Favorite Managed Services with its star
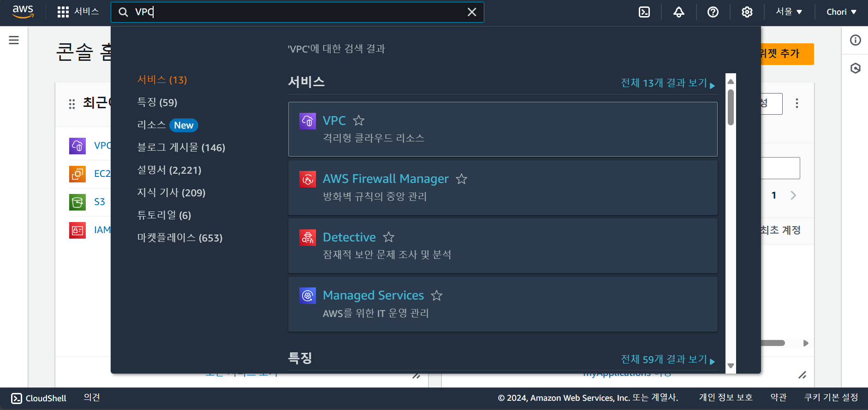868x410 pixels. coord(436,296)
